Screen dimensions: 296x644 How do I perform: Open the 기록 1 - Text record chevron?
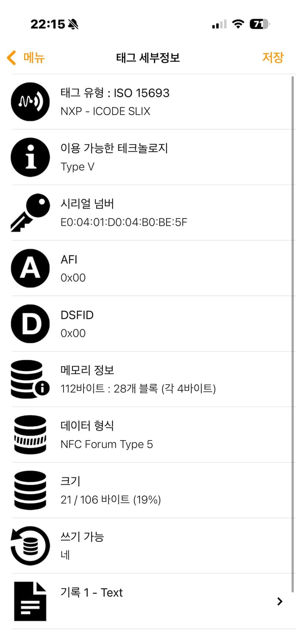click(x=280, y=601)
